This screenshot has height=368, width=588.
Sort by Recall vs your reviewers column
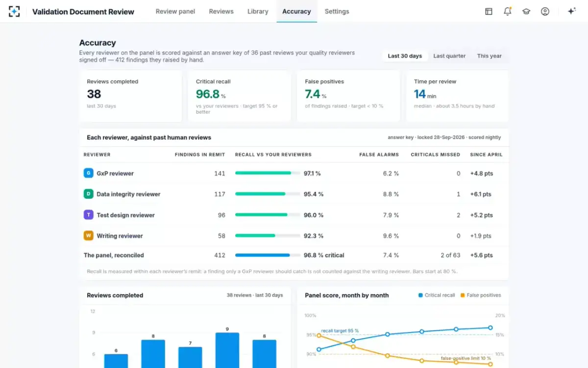(x=273, y=155)
